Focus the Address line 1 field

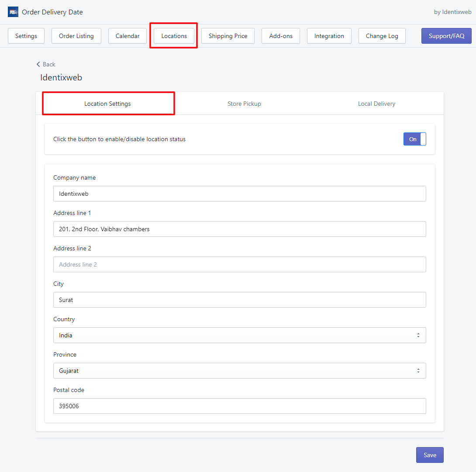pos(239,229)
